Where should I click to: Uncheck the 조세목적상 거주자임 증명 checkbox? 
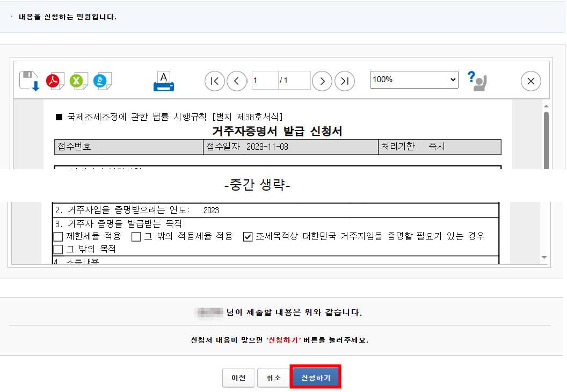click(x=248, y=236)
